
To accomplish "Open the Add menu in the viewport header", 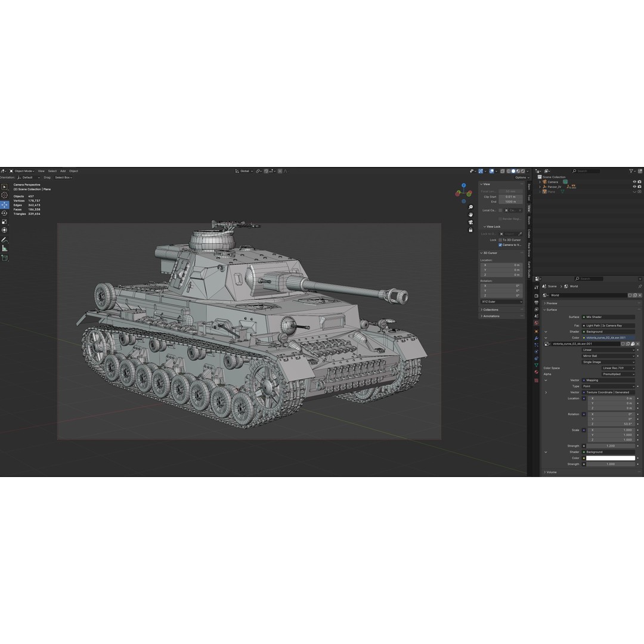I will tap(63, 171).
